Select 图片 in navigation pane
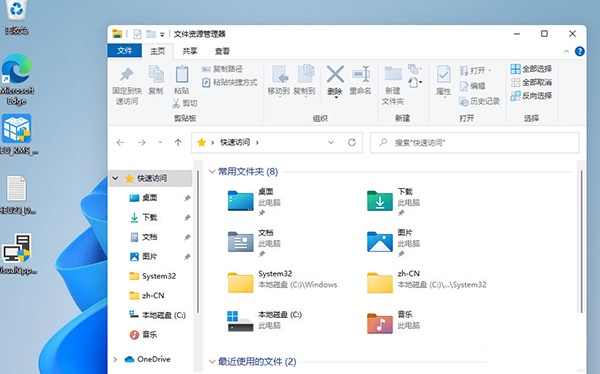The height and width of the screenshot is (374, 600). pos(150,256)
